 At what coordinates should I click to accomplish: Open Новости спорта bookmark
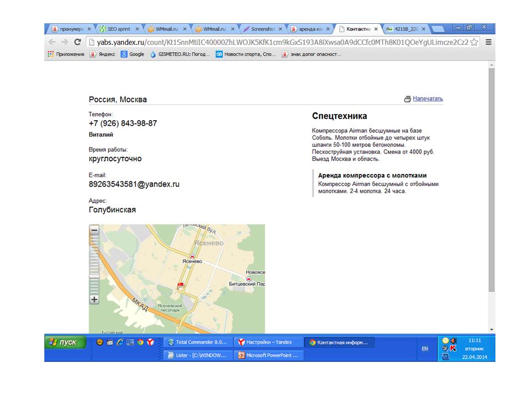coord(246,54)
